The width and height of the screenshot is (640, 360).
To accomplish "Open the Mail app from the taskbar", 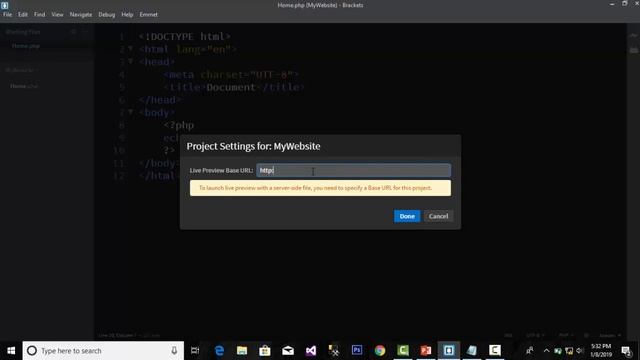I will pos(288,351).
